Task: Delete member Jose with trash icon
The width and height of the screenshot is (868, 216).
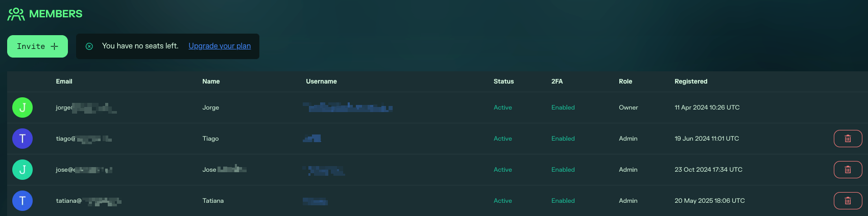Action: 848,170
